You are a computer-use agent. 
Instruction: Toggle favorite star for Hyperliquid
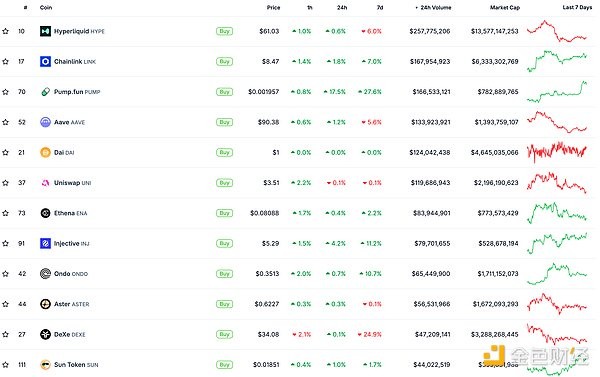[5, 31]
